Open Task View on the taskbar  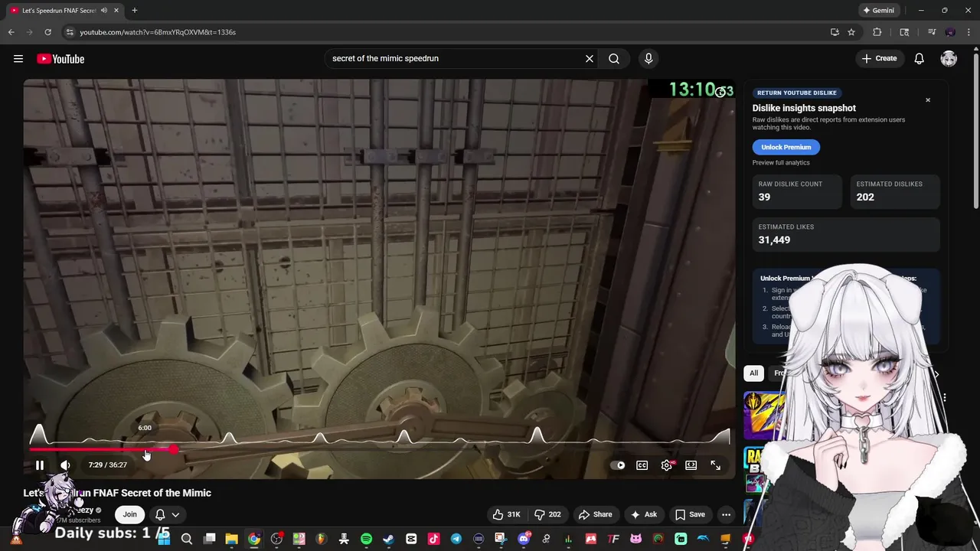coord(209,539)
